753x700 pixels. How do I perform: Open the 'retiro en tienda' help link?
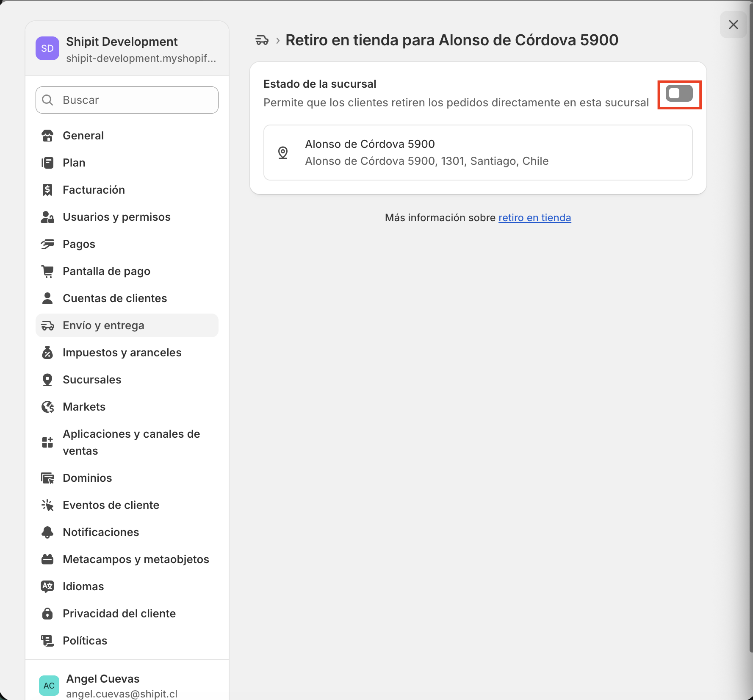[534, 218]
